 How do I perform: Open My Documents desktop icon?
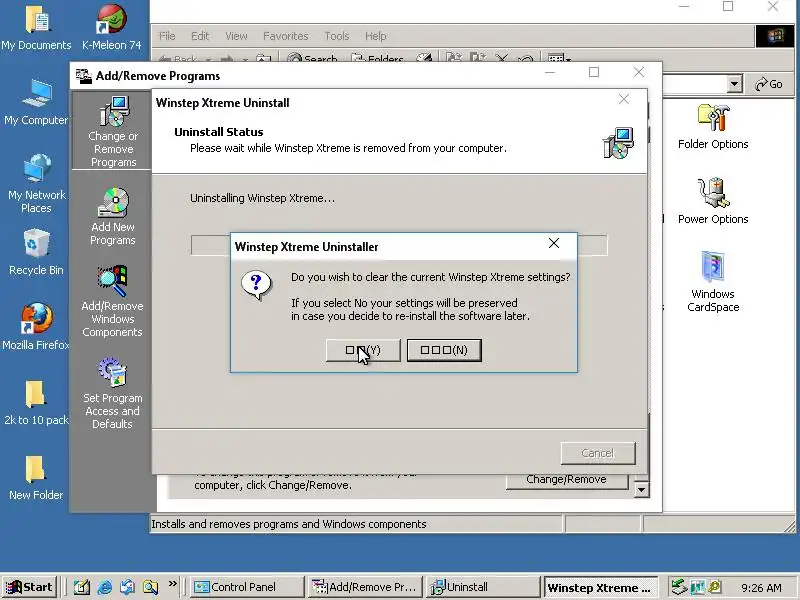[36, 28]
